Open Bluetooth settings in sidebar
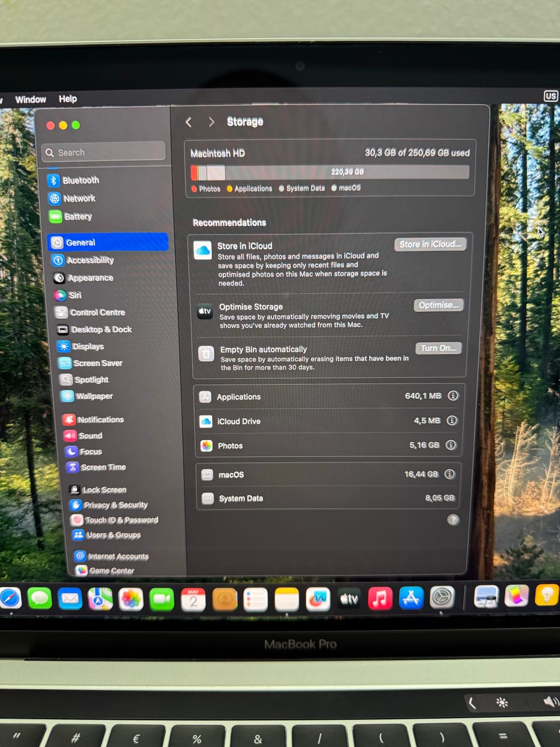Screen dimensions: 560x747 pyautogui.click(x=73, y=180)
